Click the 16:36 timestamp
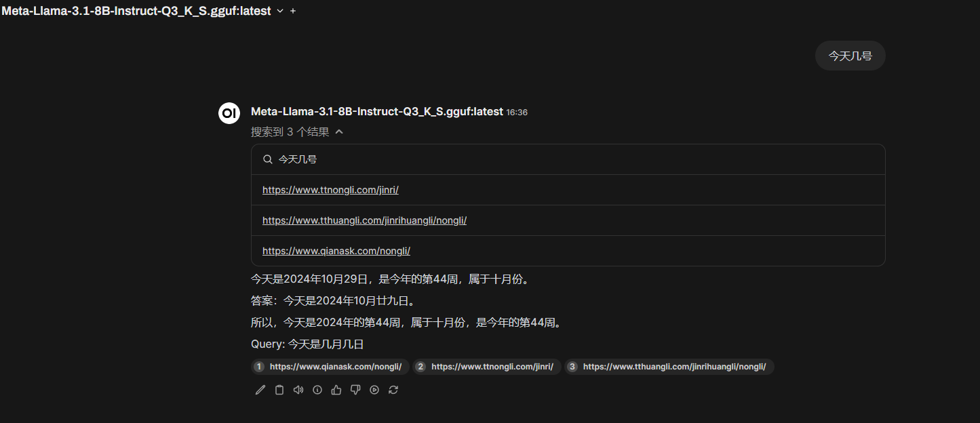This screenshot has height=423, width=980. tap(517, 113)
